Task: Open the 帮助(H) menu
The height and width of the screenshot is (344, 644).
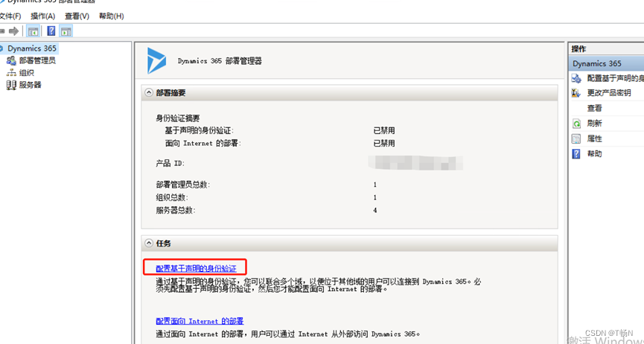Action: tap(111, 16)
